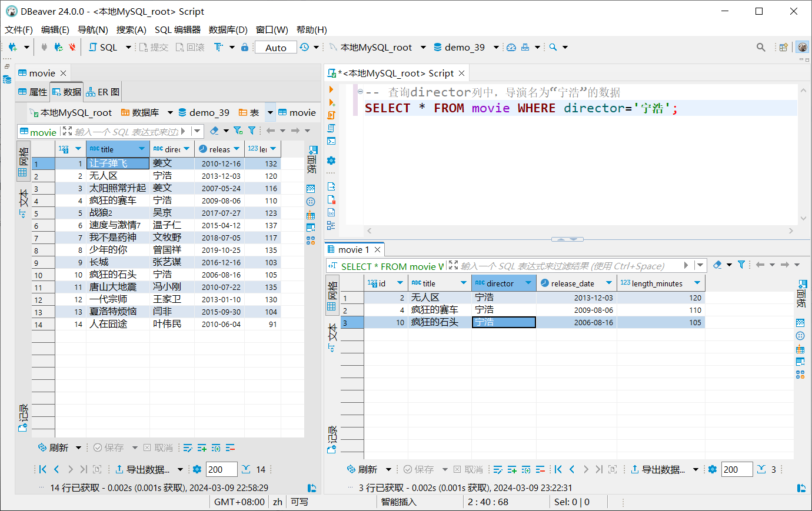
Task: Click the blue gear settings icon in editor sidebar
Action: 331,161
